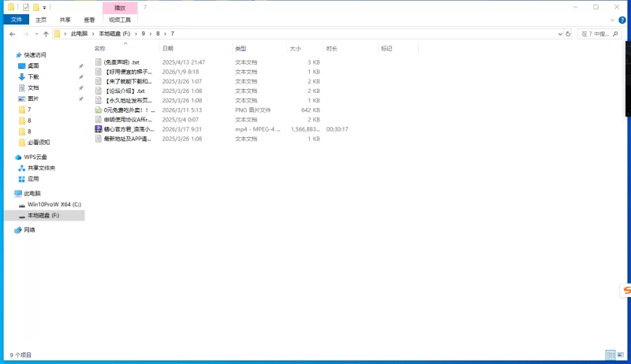Click the pin icon beside 图片
The width and height of the screenshot is (631, 364).
(81, 98)
